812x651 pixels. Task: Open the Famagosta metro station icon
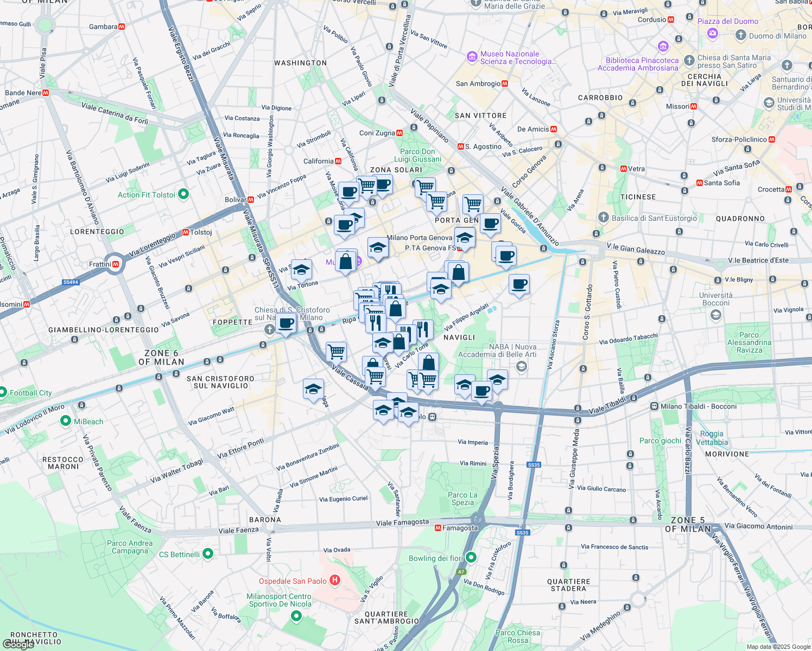point(438,528)
